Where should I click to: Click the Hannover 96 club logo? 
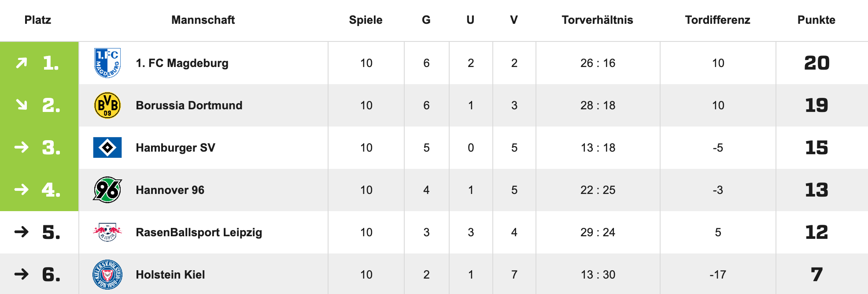(x=107, y=190)
